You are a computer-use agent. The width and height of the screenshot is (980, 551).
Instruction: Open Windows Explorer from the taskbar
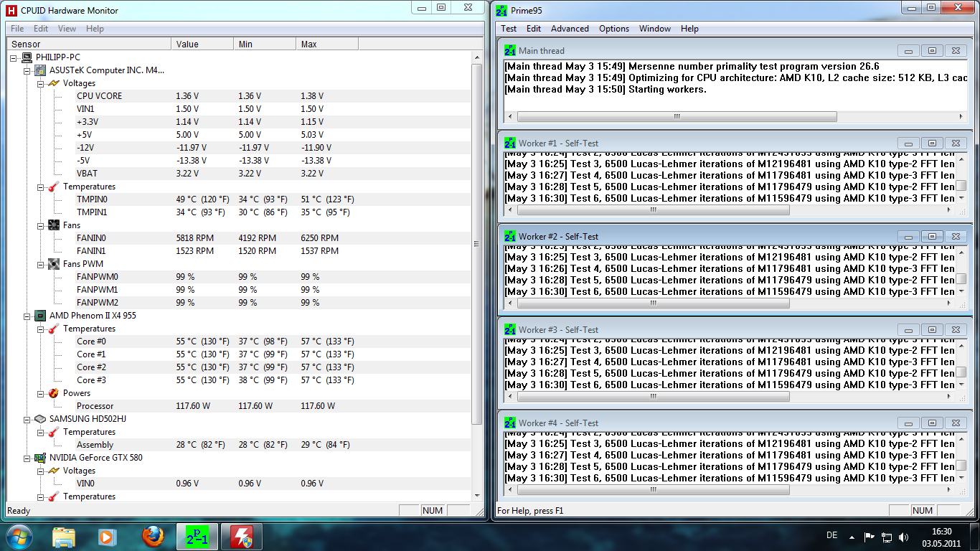click(64, 537)
